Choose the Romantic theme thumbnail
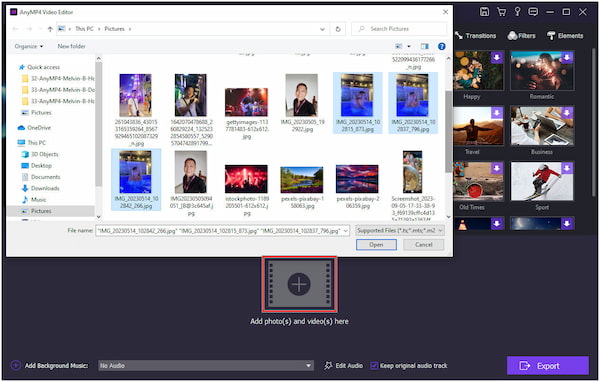This screenshot has width=600, height=382. [542, 71]
